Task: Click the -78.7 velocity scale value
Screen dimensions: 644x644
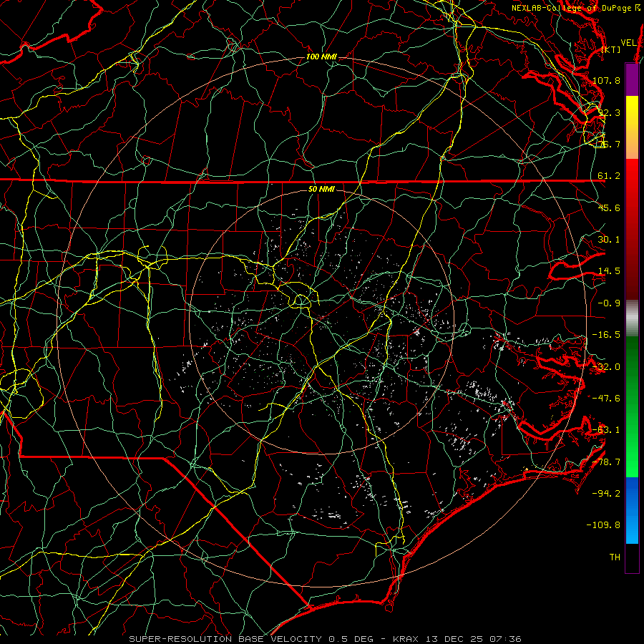Action: click(x=606, y=462)
